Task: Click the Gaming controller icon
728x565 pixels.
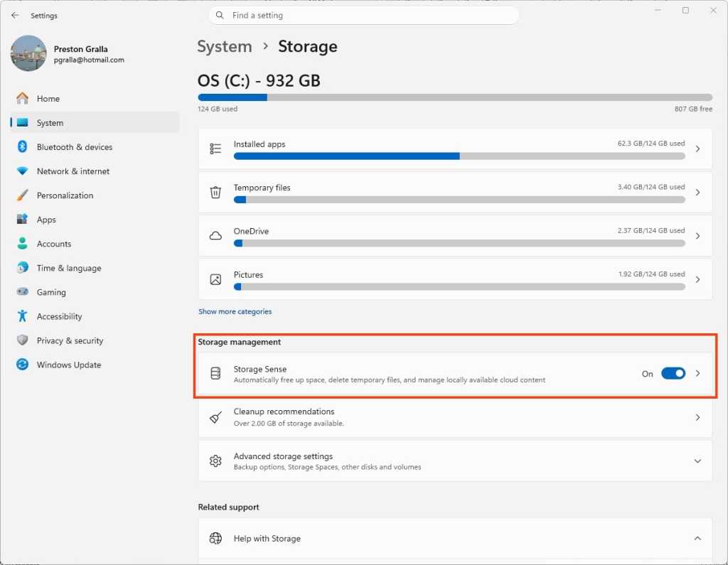Action: (22, 291)
